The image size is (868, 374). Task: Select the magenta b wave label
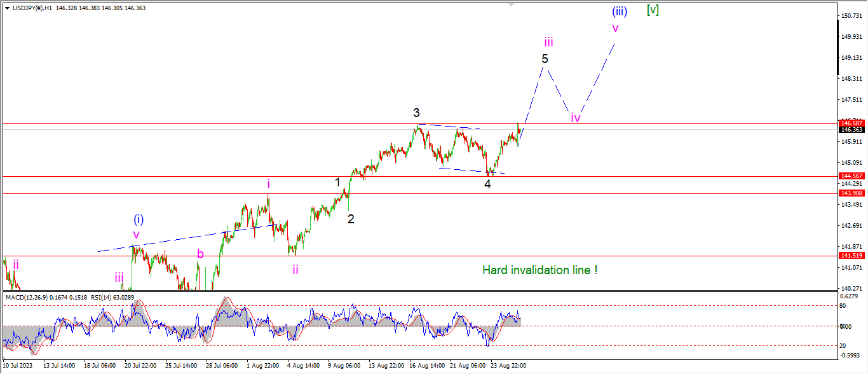point(200,254)
